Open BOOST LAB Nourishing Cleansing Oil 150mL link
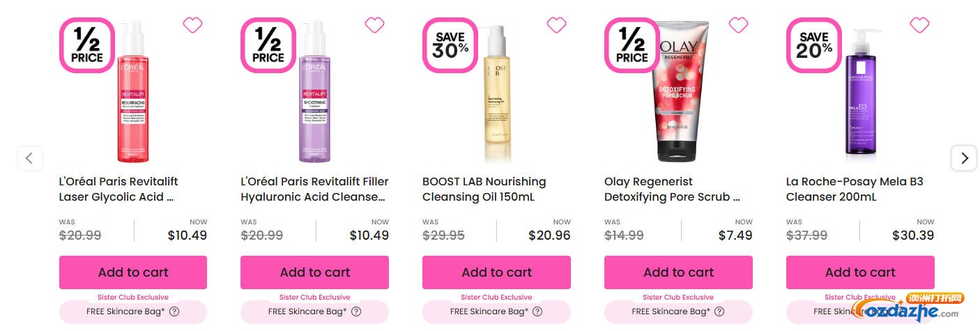Image resolution: width=980 pixels, height=331 pixels. pos(484,189)
